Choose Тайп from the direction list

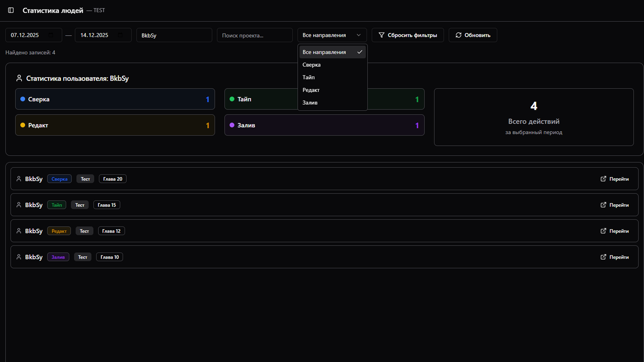tap(308, 77)
